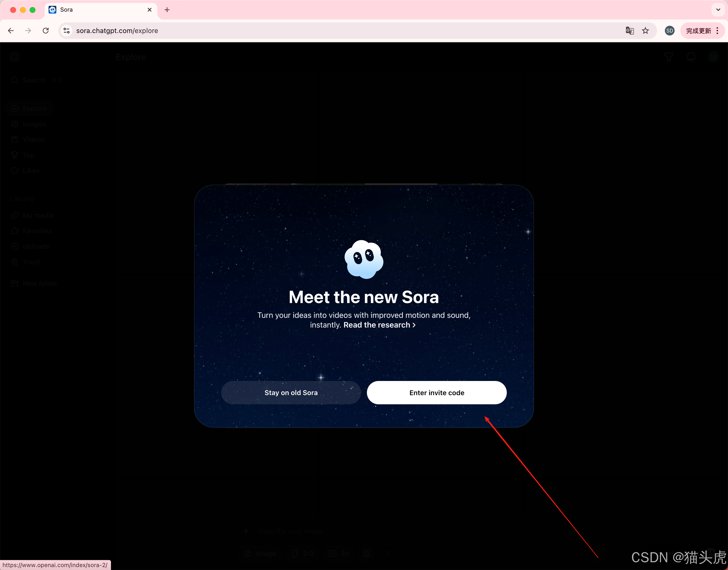Click the browser back arrow

coord(11,31)
